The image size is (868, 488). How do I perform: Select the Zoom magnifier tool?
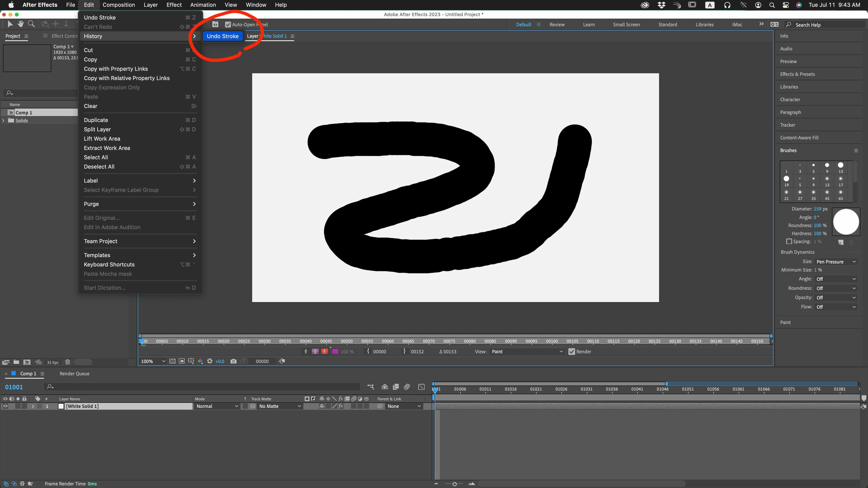click(31, 24)
